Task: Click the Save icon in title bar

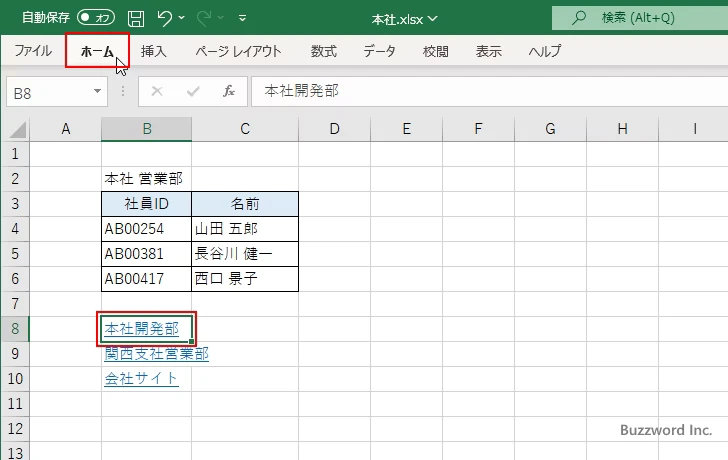Action: click(x=136, y=19)
